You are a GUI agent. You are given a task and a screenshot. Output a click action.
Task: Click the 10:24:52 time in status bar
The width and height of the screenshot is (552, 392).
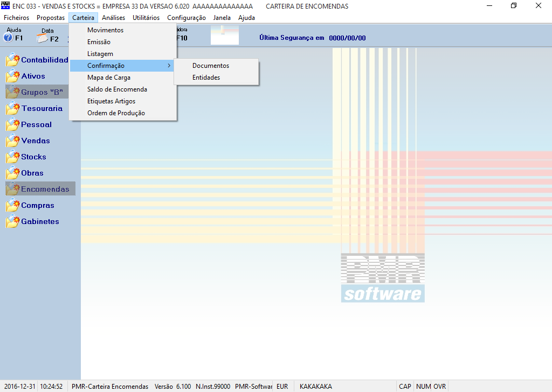tap(51, 387)
